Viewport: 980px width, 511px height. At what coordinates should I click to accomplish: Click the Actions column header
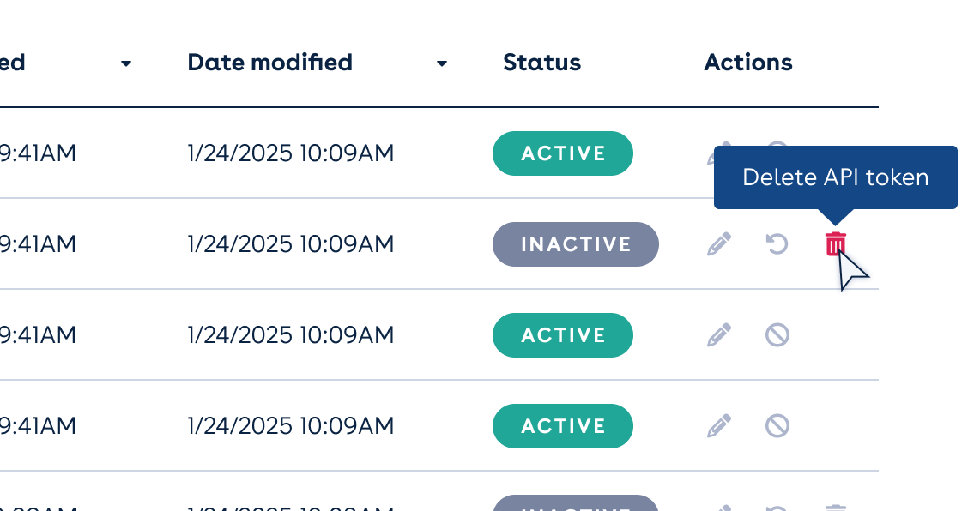[747, 62]
